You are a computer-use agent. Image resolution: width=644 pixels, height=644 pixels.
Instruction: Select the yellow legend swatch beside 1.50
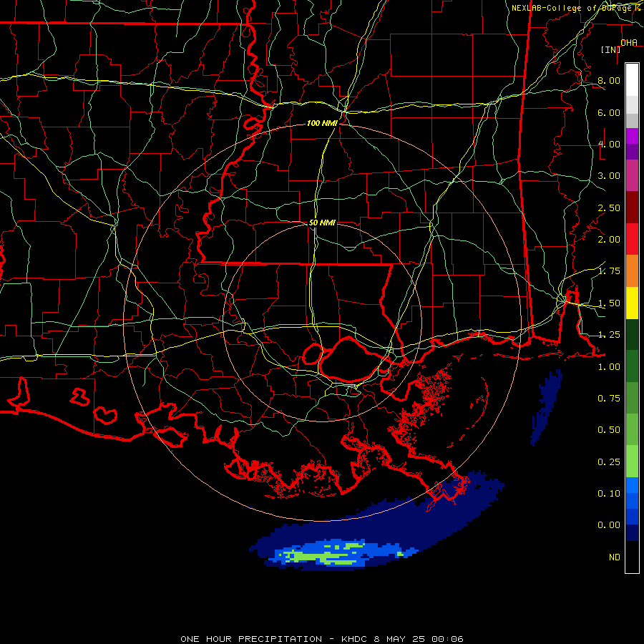tap(632, 303)
